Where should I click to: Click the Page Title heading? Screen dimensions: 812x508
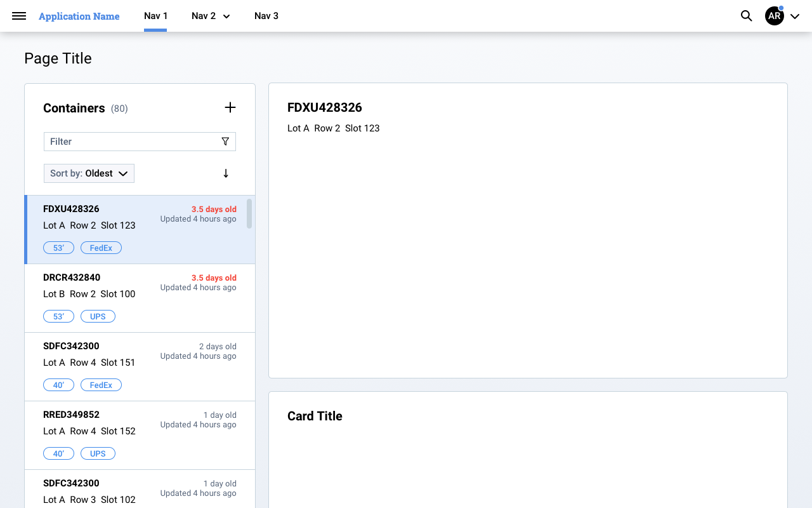click(x=58, y=58)
